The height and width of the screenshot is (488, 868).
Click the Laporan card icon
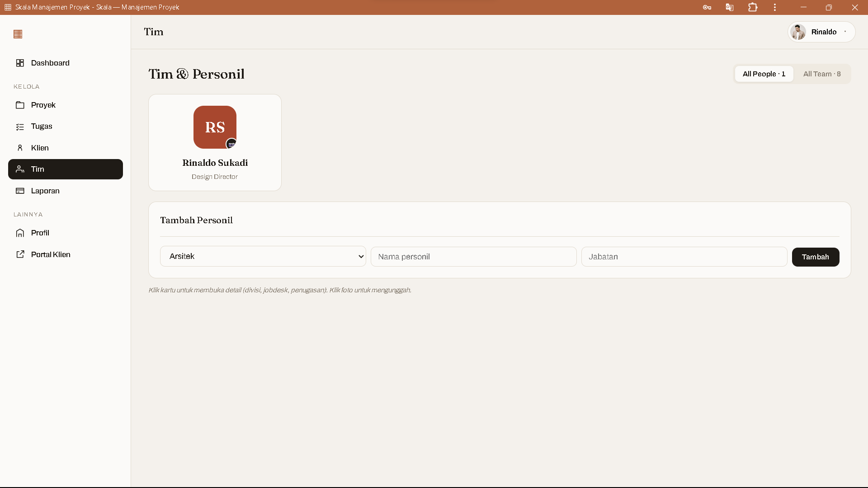coord(20,191)
